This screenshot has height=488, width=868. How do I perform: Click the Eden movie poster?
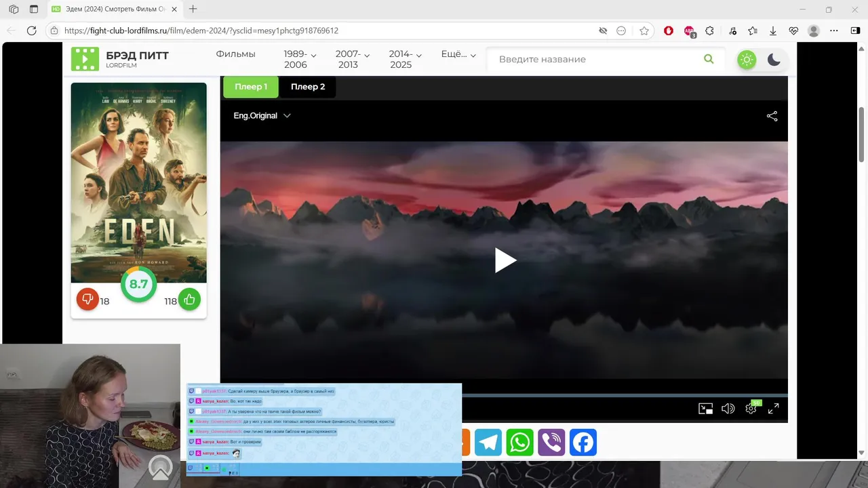coord(139,182)
